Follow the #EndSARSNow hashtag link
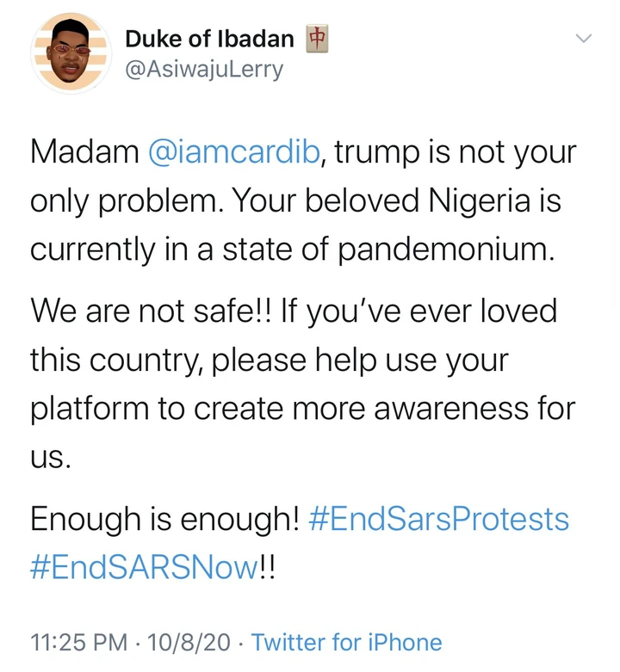The width and height of the screenshot is (620, 672). coord(144,567)
